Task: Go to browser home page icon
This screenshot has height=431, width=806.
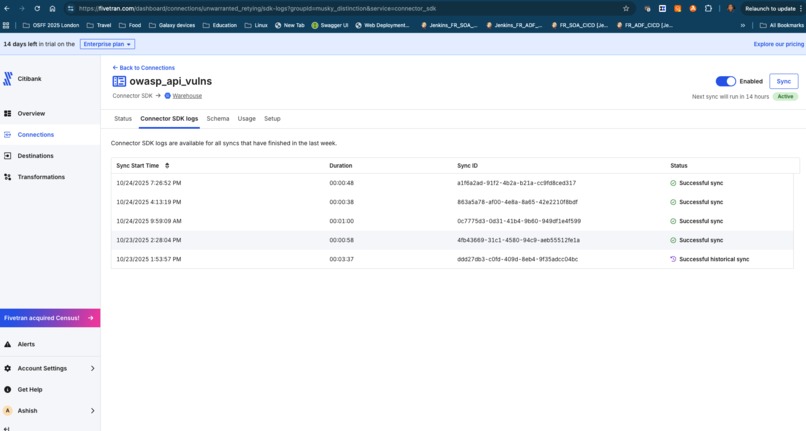Action: click(52, 9)
